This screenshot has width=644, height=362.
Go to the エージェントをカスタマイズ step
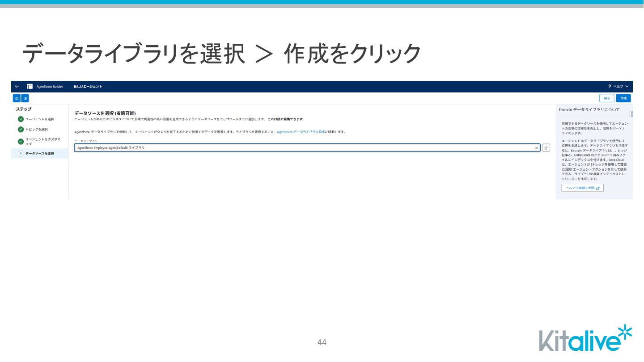[x=43, y=142]
